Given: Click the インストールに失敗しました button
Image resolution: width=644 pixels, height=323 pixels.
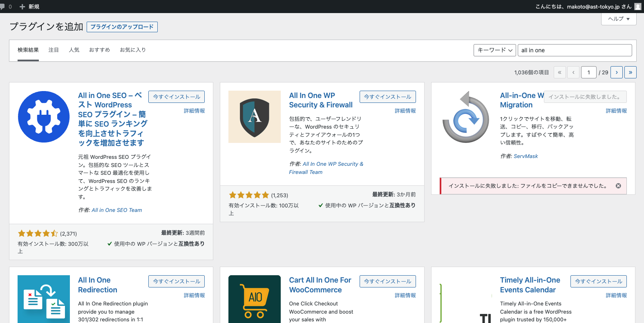Looking at the screenshot, I should (585, 97).
